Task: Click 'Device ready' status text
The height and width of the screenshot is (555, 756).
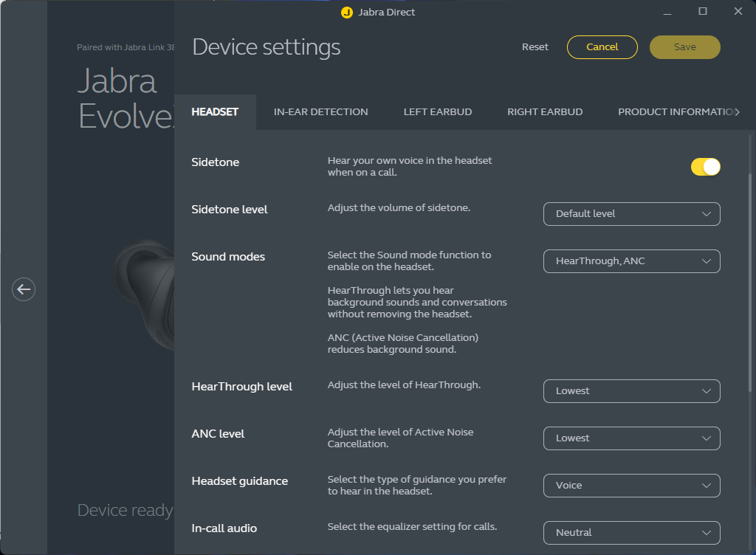Action: [125, 510]
